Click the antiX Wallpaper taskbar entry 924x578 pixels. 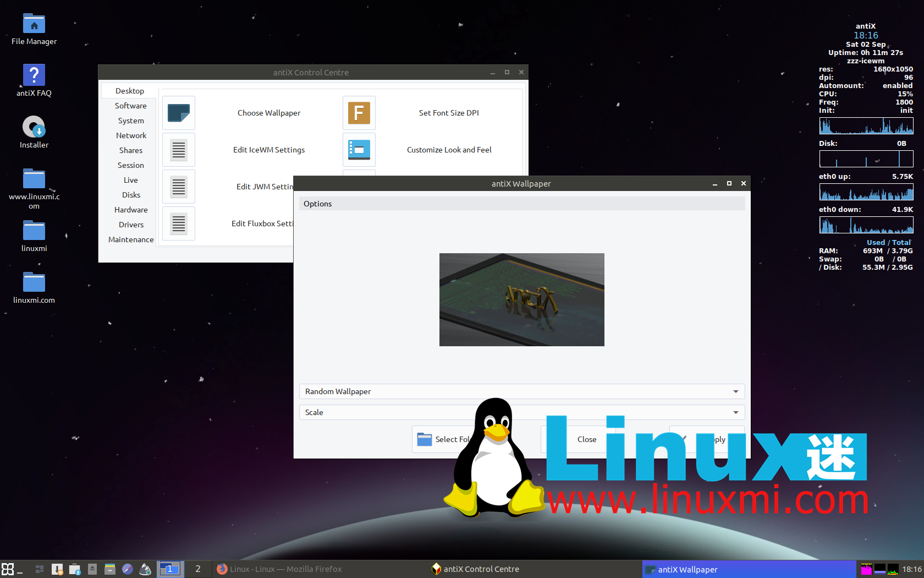pos(749,569)
